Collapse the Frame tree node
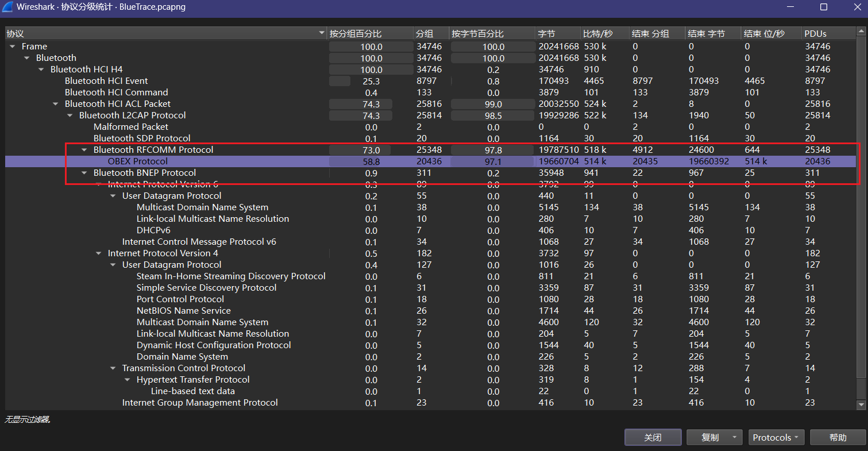868x451 pixels. (x=13, y=47)
